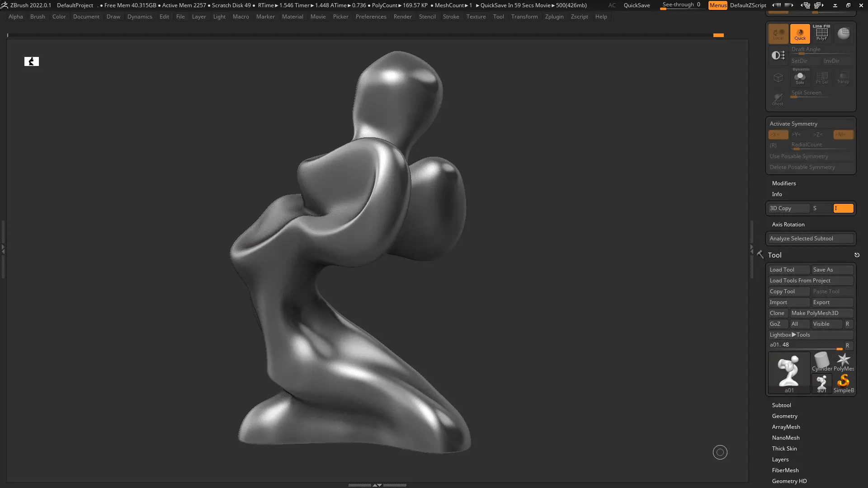Click the tool Import button
868x488 pixels.
coord(789,302)
